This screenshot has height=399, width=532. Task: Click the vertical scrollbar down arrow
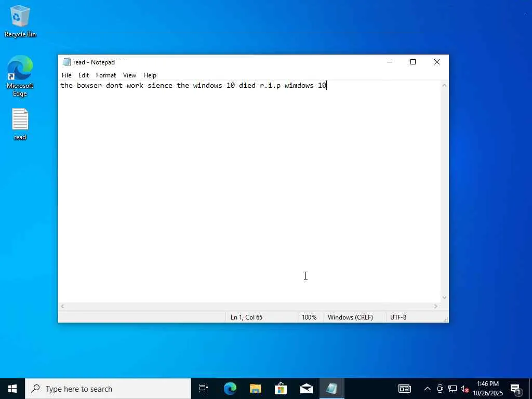pos(445,298)
